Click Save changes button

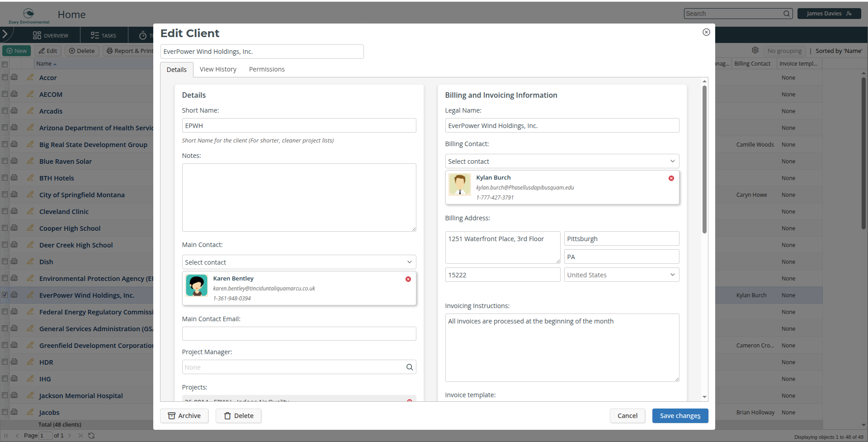(x=680, y=416)
